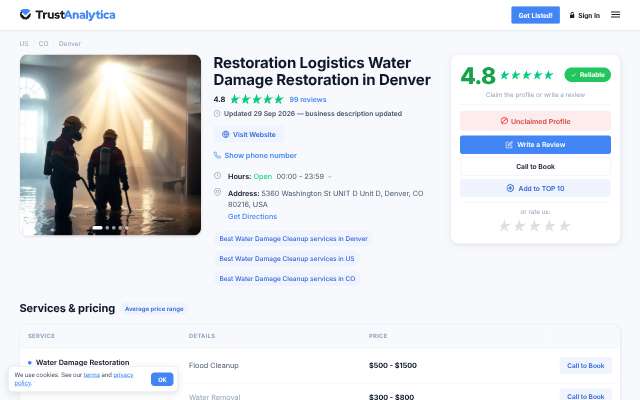This screenshot has height=400, width=640.
Task: Click Call to Book in Flood Cleanup row
Action: point(585,365)
